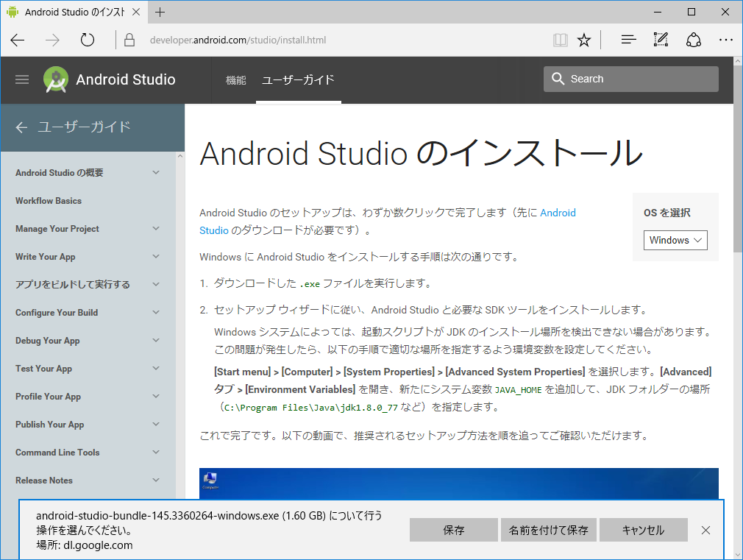Click the .exe code text
The height and width of the screenshot is (560, 743).
[x=310, y=284]
